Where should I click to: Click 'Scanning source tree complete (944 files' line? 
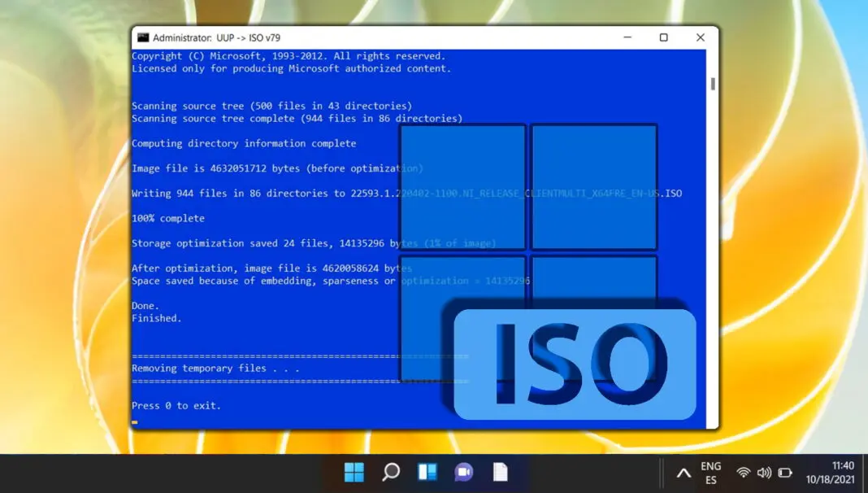297,119
